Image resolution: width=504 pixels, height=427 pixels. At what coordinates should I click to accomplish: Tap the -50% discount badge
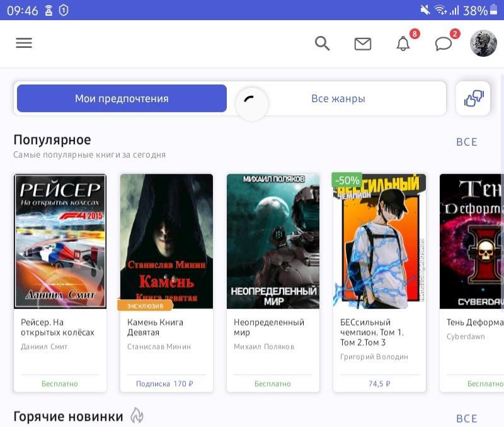pos(347,180)
